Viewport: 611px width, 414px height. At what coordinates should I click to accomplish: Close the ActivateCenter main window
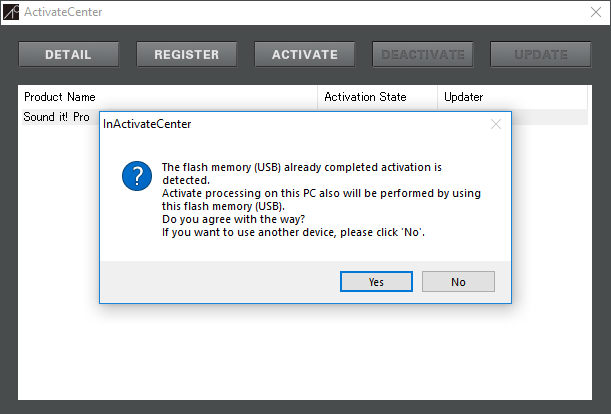click(x=596, y=12)
